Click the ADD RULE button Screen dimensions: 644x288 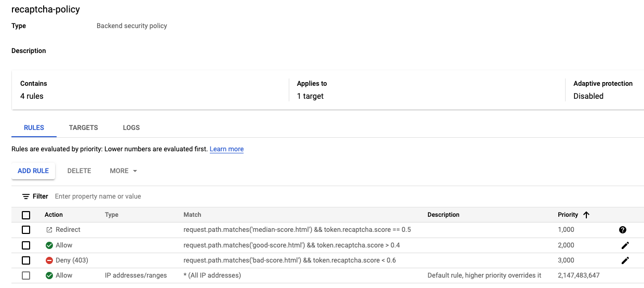point(33,171)
